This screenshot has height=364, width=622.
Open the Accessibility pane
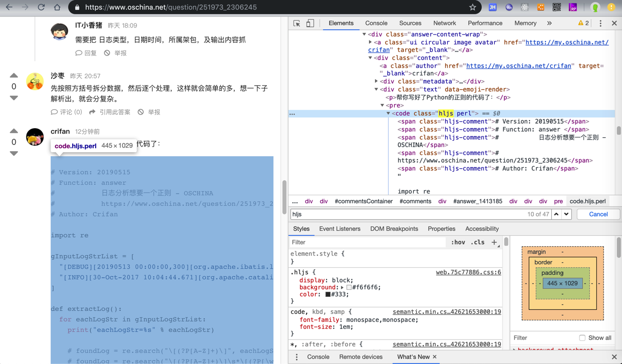[482, 229]
